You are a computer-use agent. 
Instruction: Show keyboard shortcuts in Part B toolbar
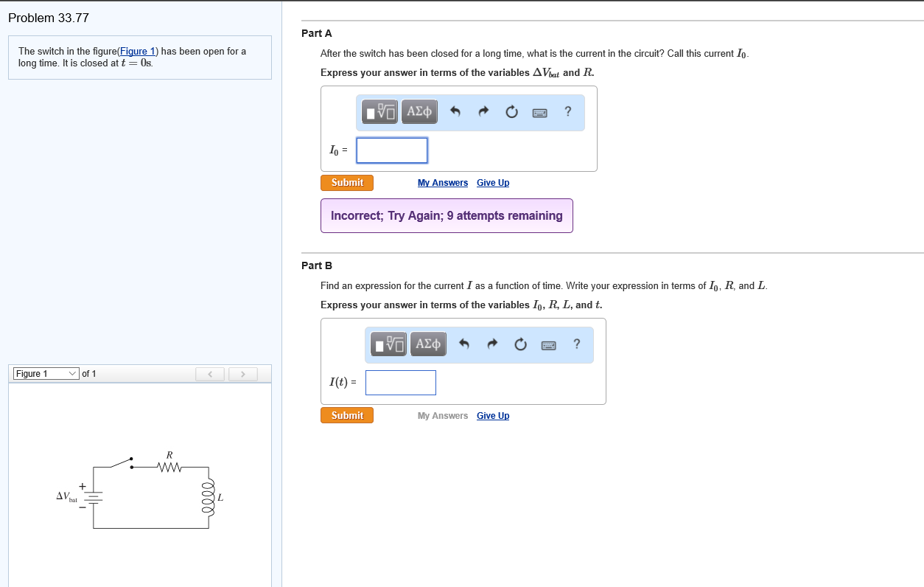(x=549, y=344)
